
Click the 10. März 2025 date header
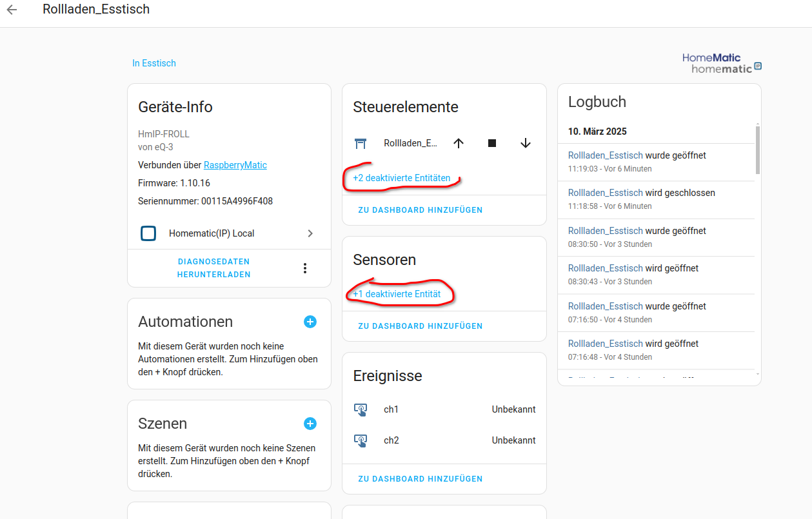point(597,132)
